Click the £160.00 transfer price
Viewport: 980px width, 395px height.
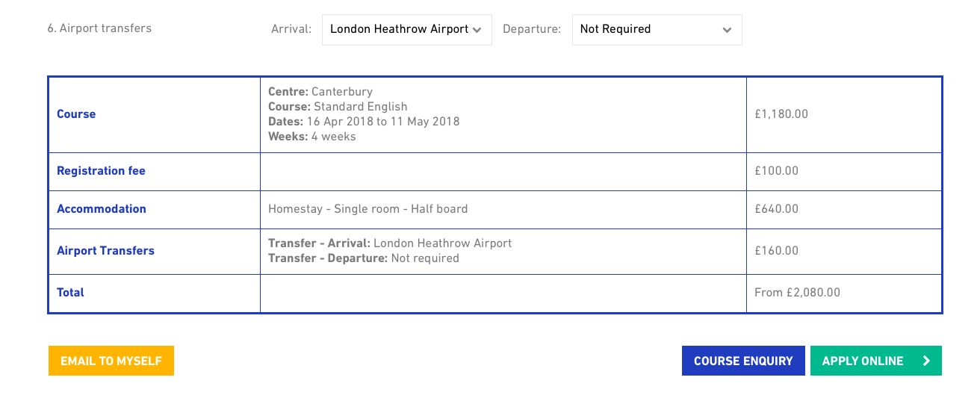(776, 251)
